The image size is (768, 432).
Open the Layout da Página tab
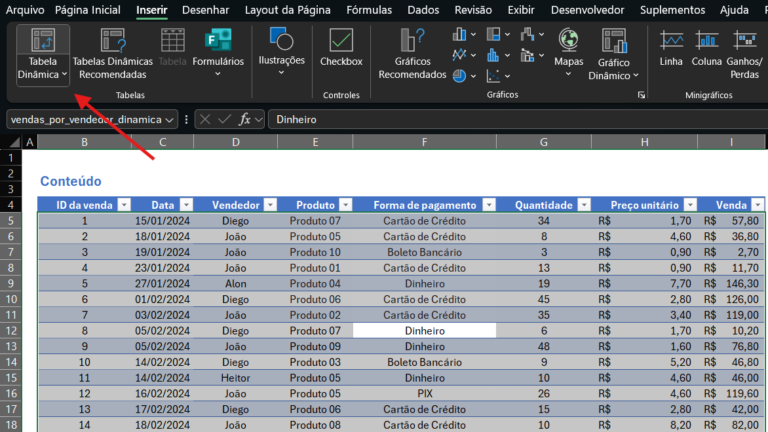pos(289,10)
